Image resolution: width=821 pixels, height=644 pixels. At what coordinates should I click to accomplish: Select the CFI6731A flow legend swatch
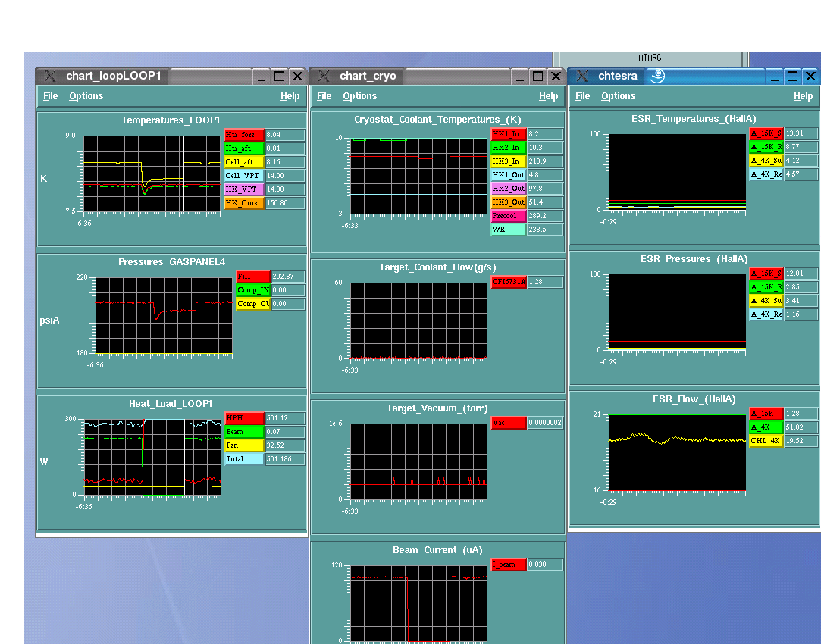pos(509,282)
